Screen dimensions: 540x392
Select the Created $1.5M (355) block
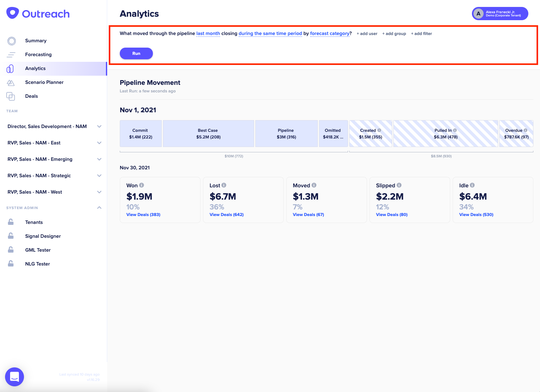(371, 133)
